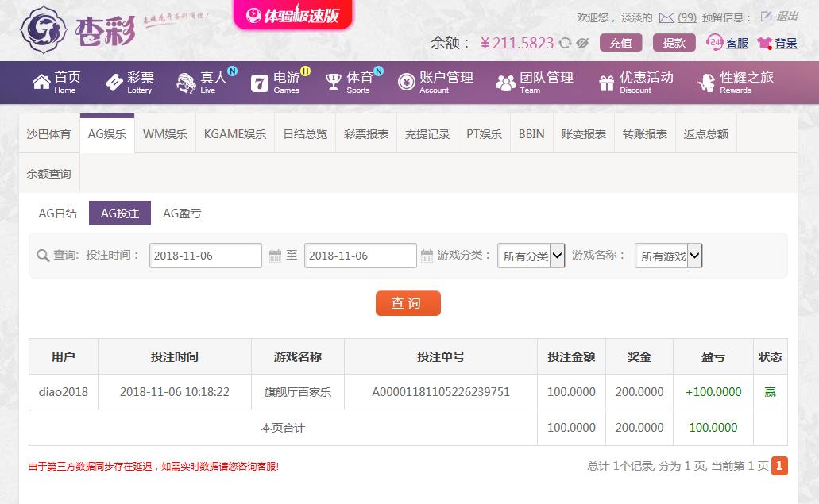Open the 余额查询 tab
819x504 pixels.
click(x=49, y=174)
